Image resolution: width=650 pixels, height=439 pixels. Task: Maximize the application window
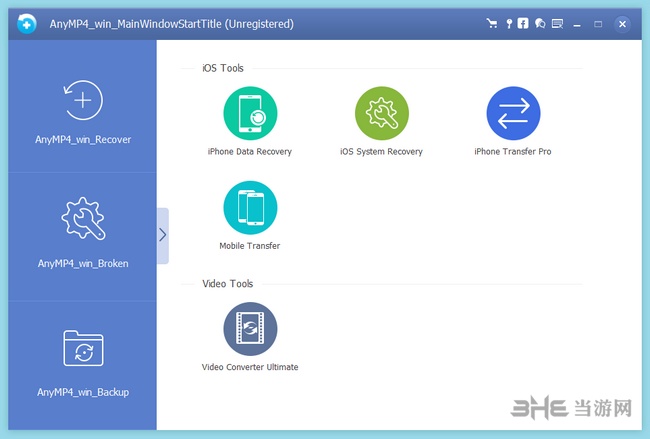pyautogui.click(x=598, y=24)
